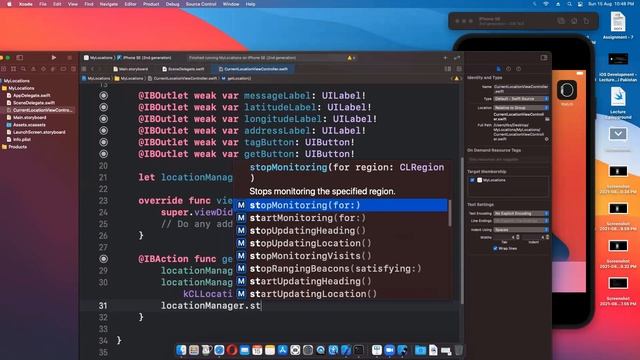Add a new editor with plus icon
The height and width of the screenshot is (360, 640).
click(445, 58)
